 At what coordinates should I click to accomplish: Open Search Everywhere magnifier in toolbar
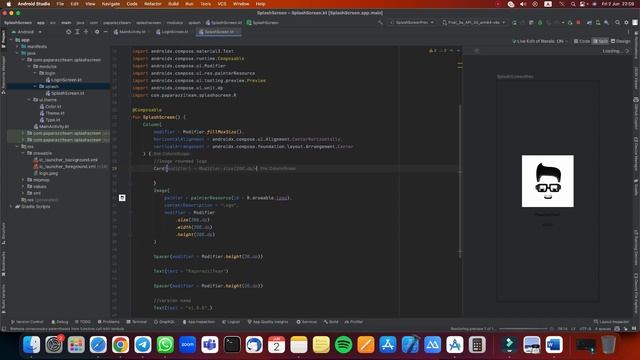618,22
